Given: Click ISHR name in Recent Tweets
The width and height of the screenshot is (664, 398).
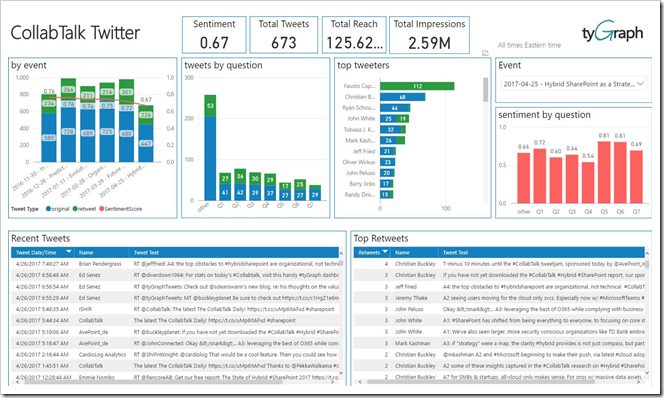Looking at the screenshot, I should pos(85,309).
